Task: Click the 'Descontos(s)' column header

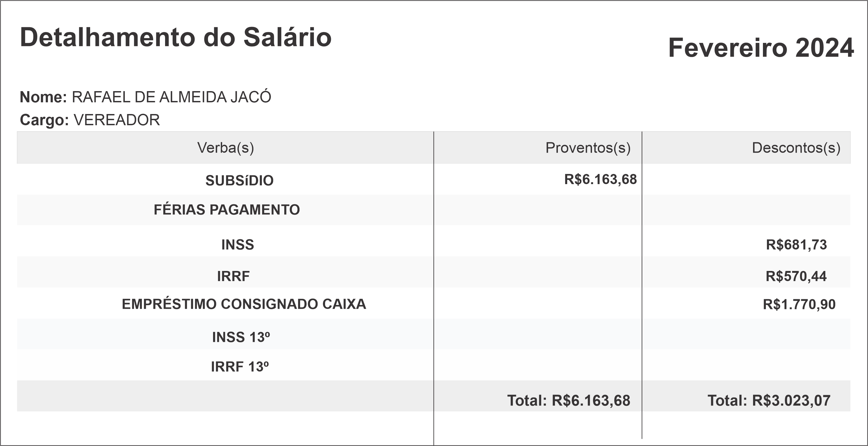Action: click(796, 148)
